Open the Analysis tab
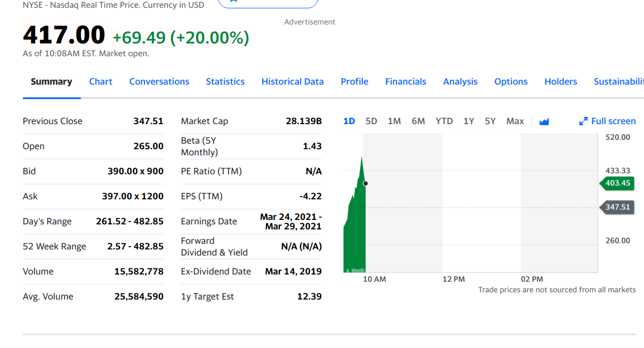This screenshot has width=644, height=348. coord(460,82)
